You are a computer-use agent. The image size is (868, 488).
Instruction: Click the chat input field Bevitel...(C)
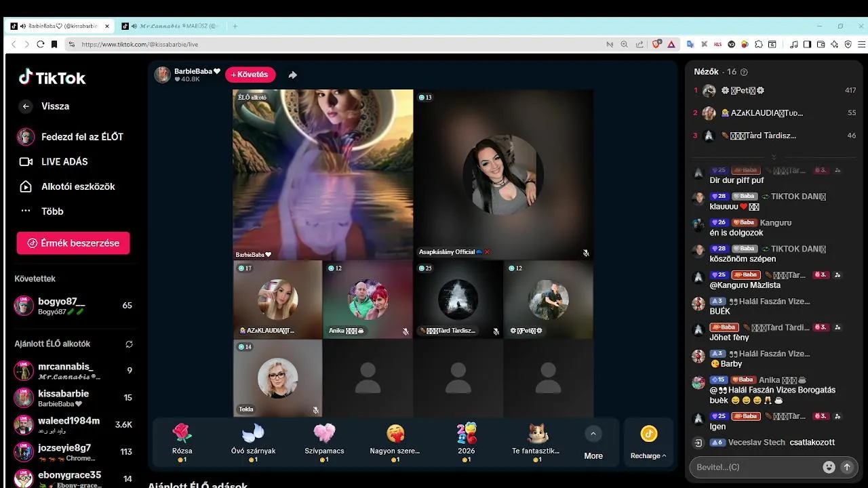(x=756, y=467)
